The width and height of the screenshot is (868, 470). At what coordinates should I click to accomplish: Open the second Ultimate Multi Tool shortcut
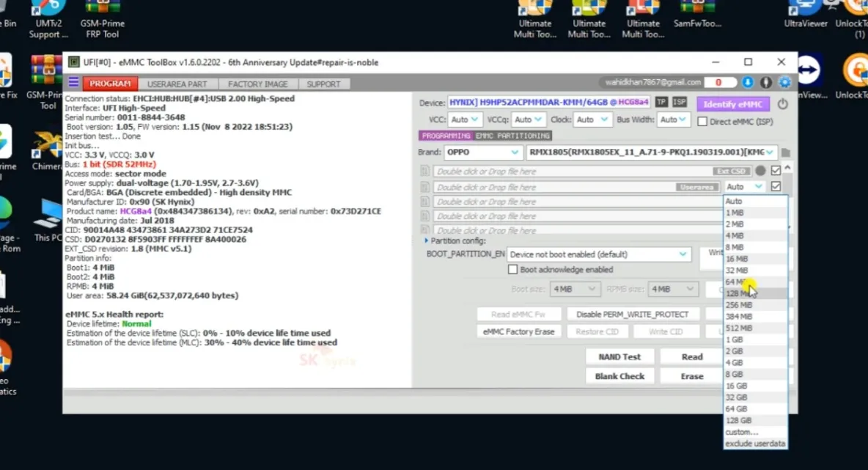click(589, 20)
